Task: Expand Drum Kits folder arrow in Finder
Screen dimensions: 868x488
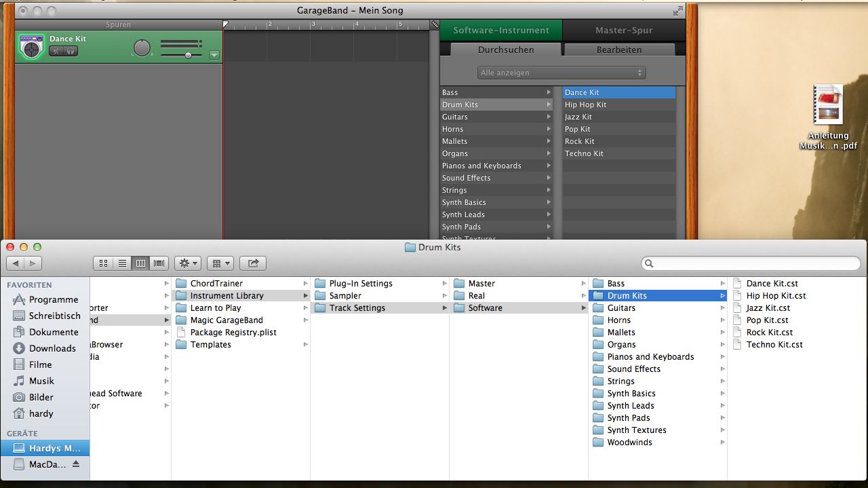Action: (x=723, y=296)
